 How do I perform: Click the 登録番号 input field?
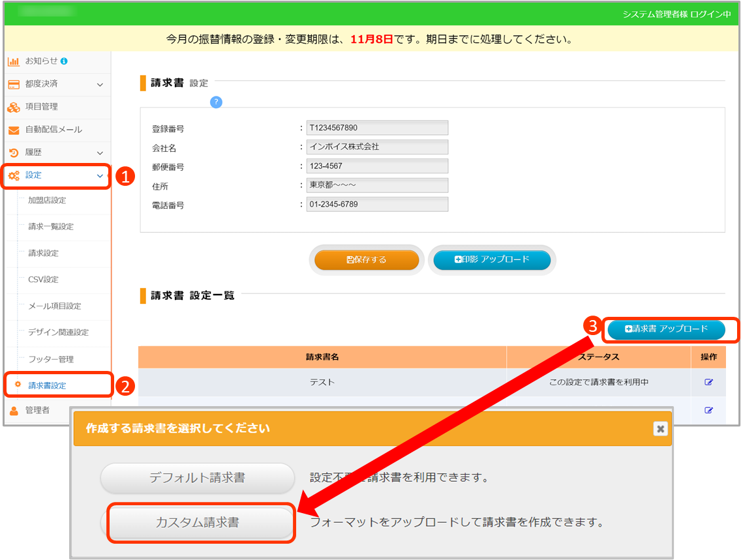tap(377, 128)
